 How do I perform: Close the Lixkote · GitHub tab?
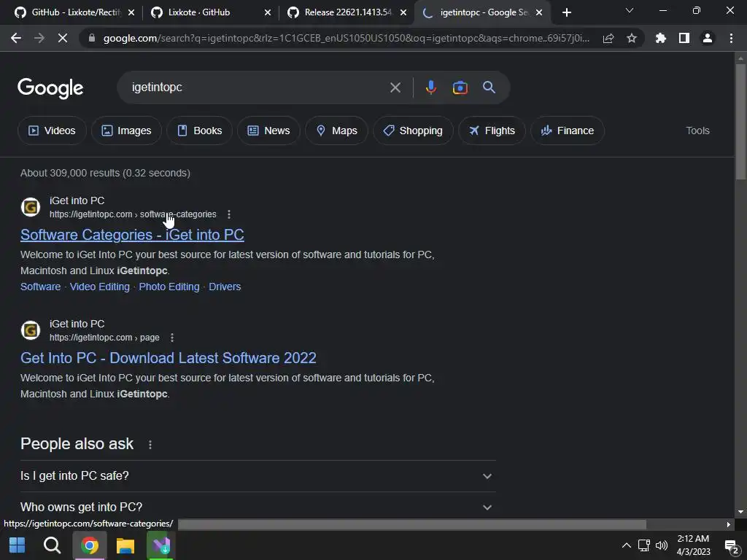pos(268,12)
